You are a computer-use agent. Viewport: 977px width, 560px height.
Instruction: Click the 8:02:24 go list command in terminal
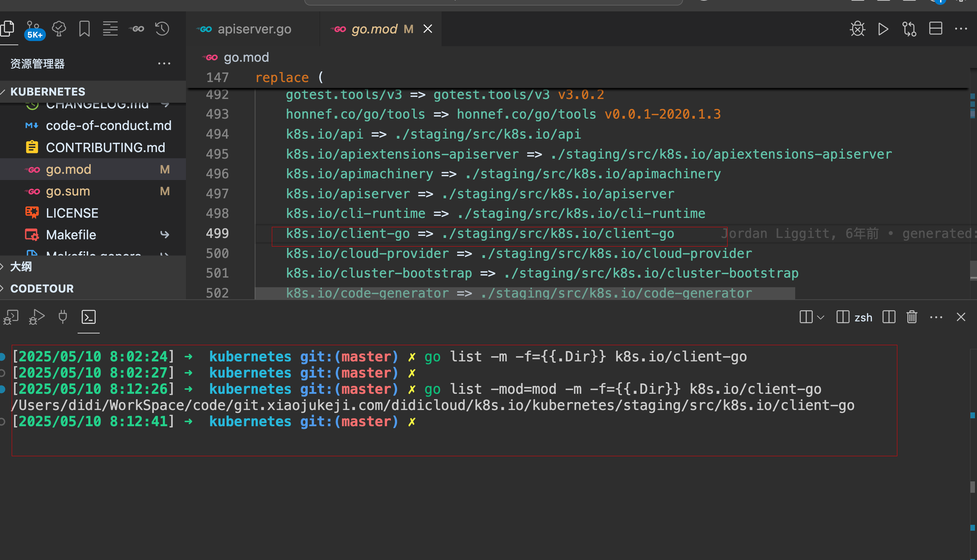[x=379, y=357]
